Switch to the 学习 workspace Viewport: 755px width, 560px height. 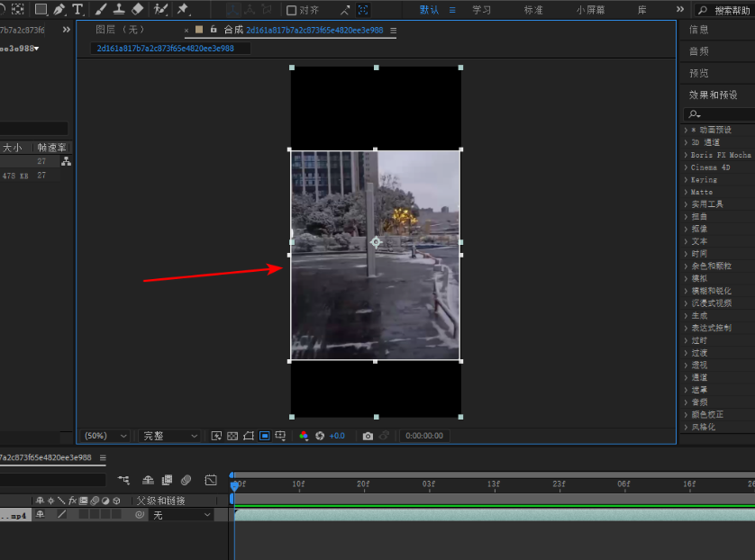point(481,10)
